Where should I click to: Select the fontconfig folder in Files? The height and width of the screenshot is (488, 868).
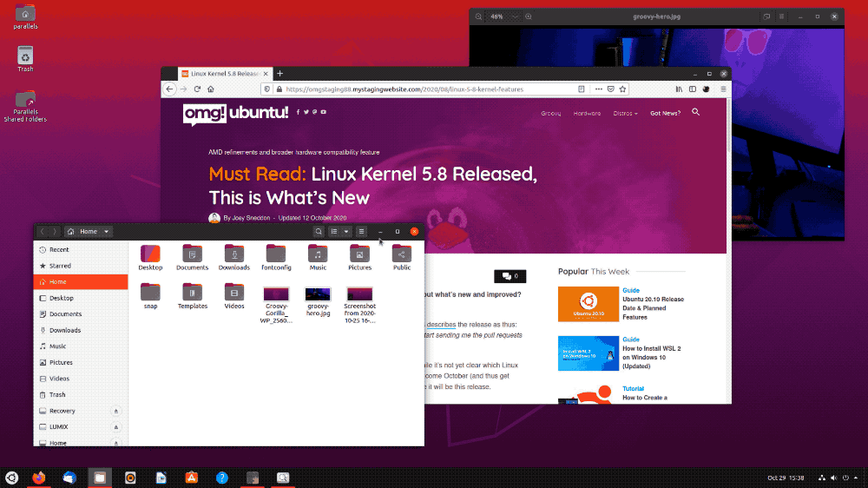276,258
